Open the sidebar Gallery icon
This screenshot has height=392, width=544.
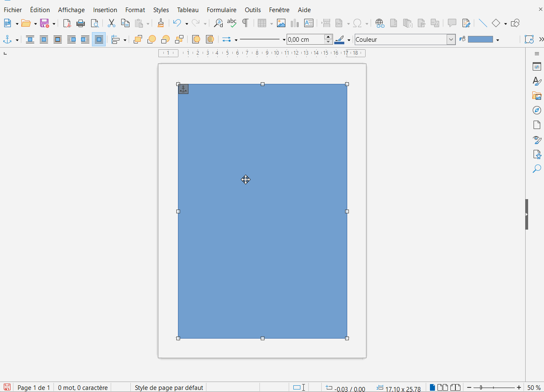[x=537, y=96]
